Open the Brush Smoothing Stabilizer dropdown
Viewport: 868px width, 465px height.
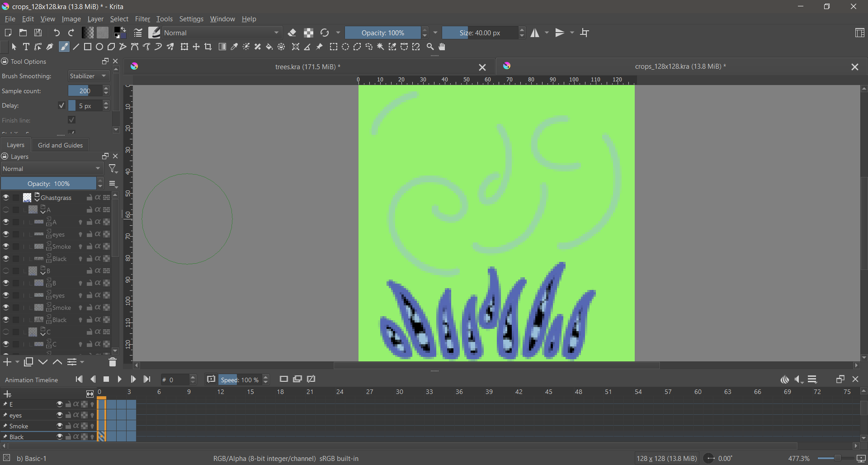point(89,76)
